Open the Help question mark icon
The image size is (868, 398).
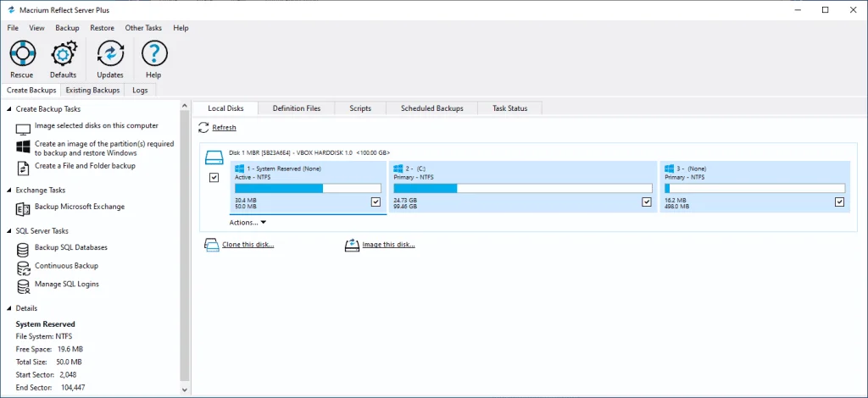[x=154, y=53]
